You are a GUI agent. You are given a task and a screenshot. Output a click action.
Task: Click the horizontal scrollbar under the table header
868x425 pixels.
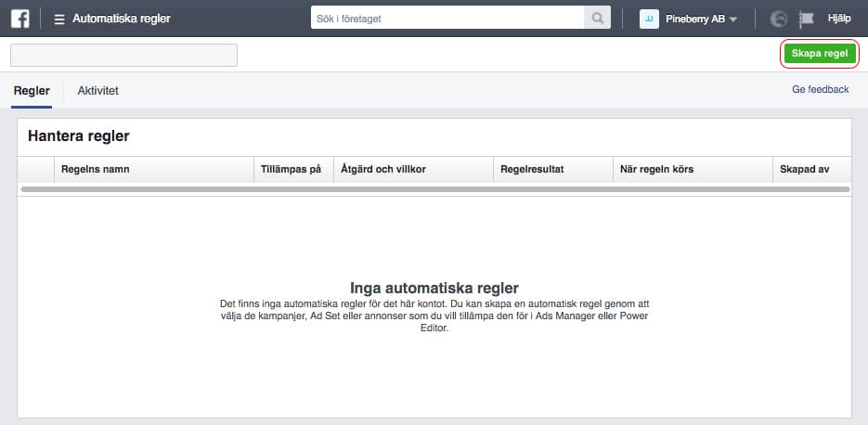click(x=435, y=189)
